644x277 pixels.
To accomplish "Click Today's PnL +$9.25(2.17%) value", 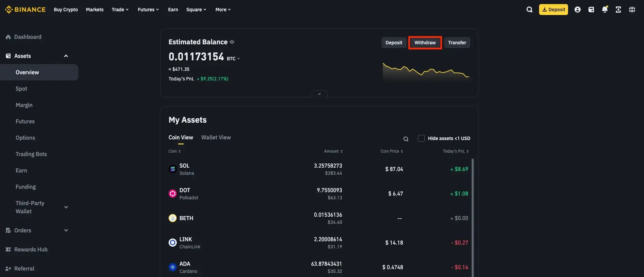I will (213, 79).
